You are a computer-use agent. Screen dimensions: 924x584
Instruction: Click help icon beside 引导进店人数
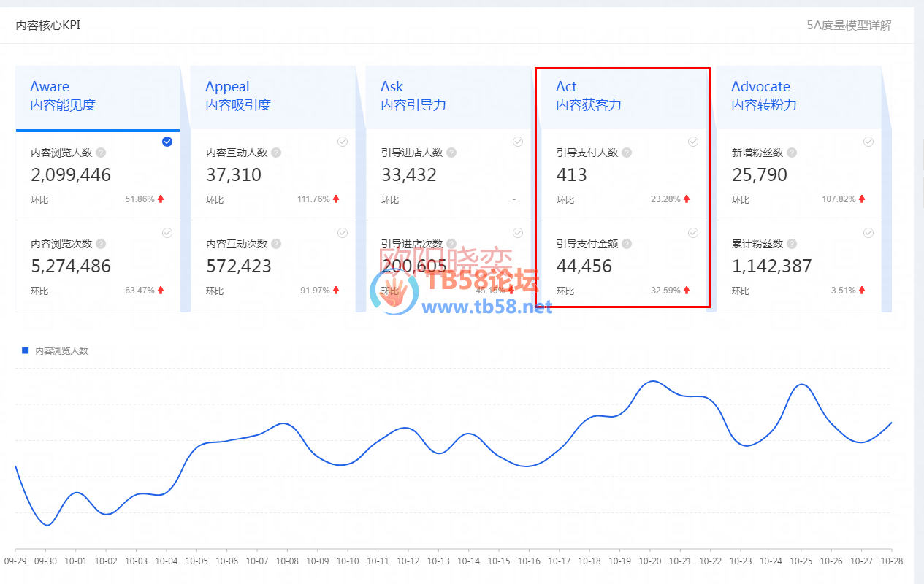pos(451,153)
